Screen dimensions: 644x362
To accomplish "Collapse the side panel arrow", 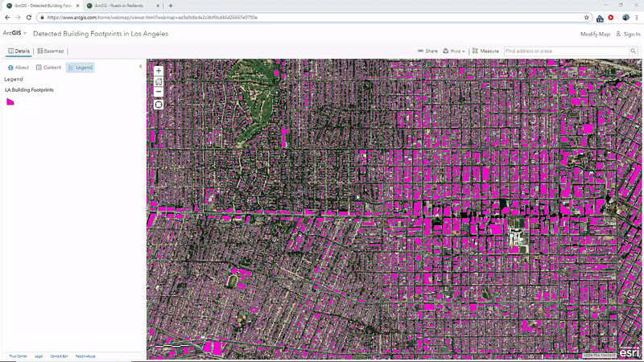I will click(x=140, y=67).
